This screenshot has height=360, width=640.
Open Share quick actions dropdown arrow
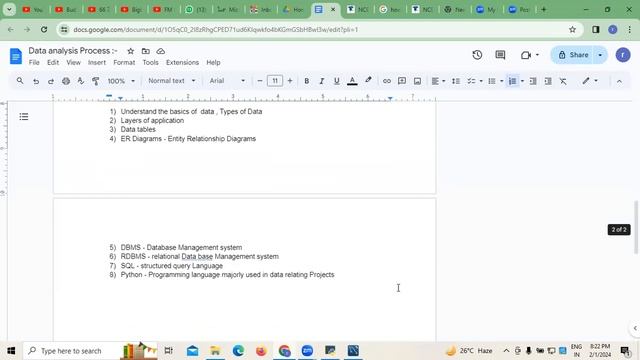pos(600,55)
